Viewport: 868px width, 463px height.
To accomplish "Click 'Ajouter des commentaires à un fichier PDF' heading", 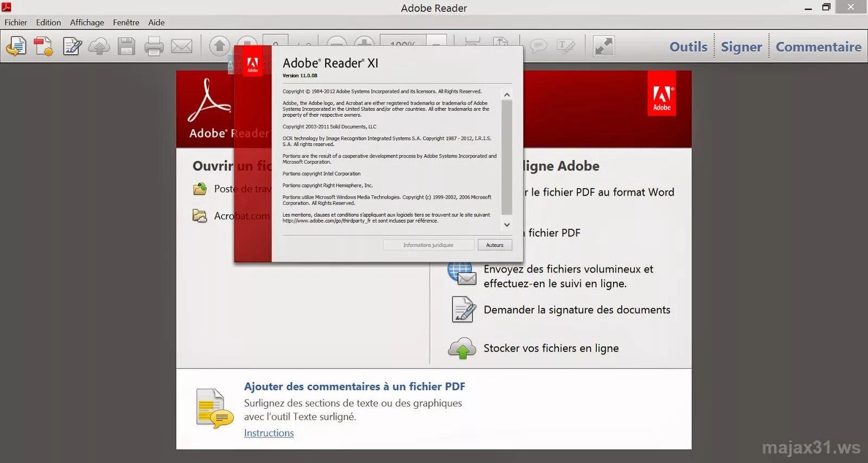I will 354,386.
